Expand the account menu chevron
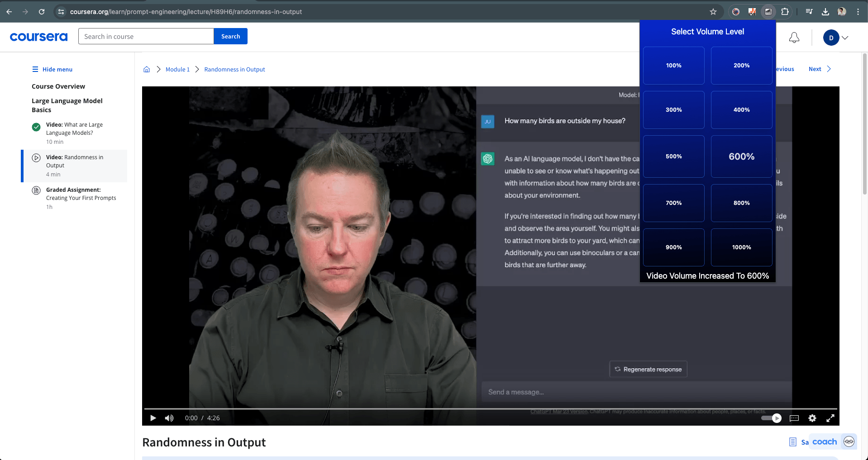The height and width of the screenshot is (460, 868). click(x=845, y=38)
